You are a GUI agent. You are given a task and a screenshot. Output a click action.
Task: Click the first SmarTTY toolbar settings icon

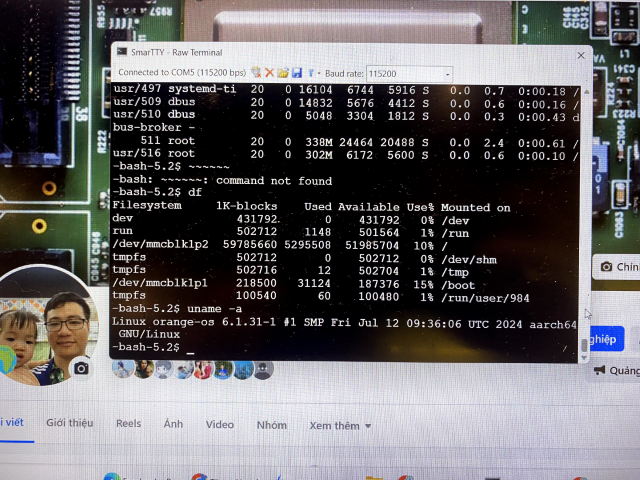(x=256, y=73)
